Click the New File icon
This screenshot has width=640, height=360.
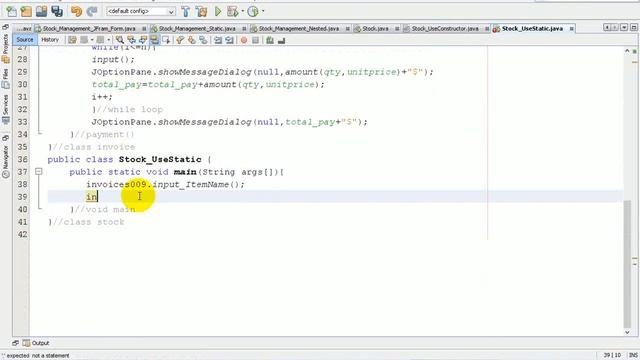(11, 11)
